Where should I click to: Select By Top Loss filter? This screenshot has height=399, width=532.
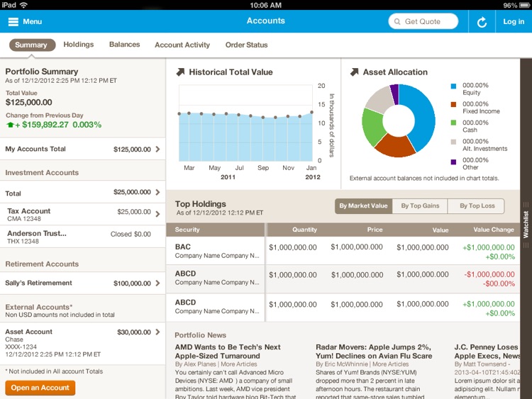coord(477,206)
